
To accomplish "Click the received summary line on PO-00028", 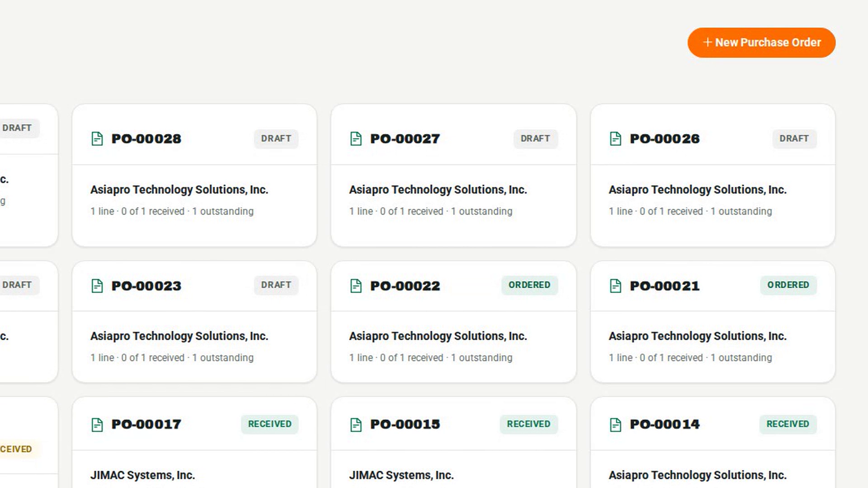I will tap(172, 211).
